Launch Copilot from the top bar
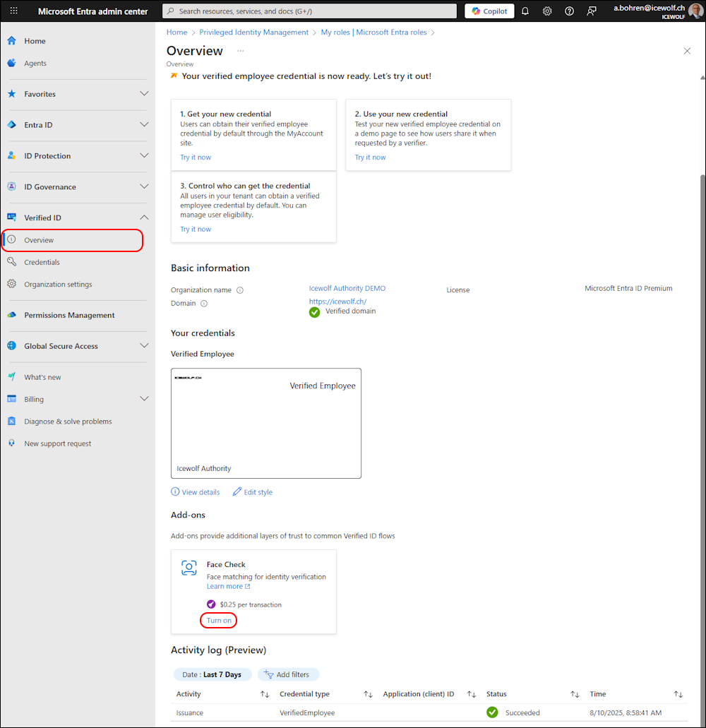 [x=489, y=11]
